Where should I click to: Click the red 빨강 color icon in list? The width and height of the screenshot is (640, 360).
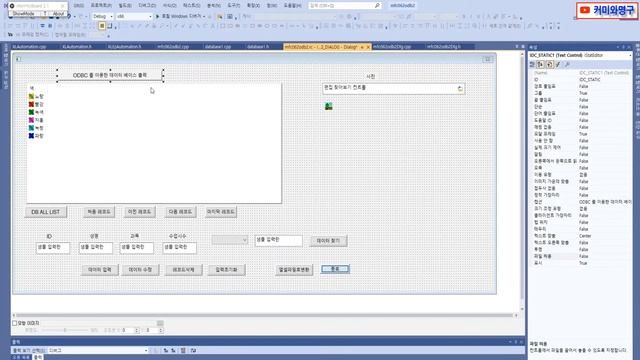point(31,104)
